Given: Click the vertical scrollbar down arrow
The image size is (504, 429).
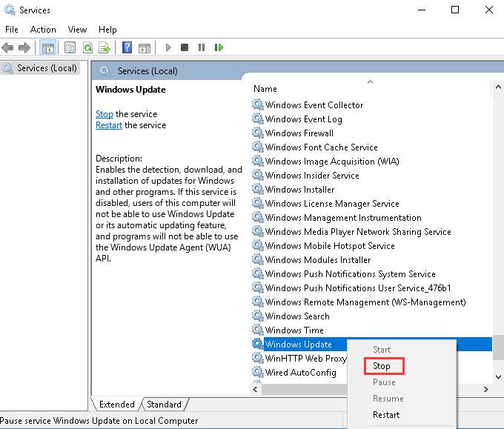Looking at the screenshot, I should pos(498,377).
